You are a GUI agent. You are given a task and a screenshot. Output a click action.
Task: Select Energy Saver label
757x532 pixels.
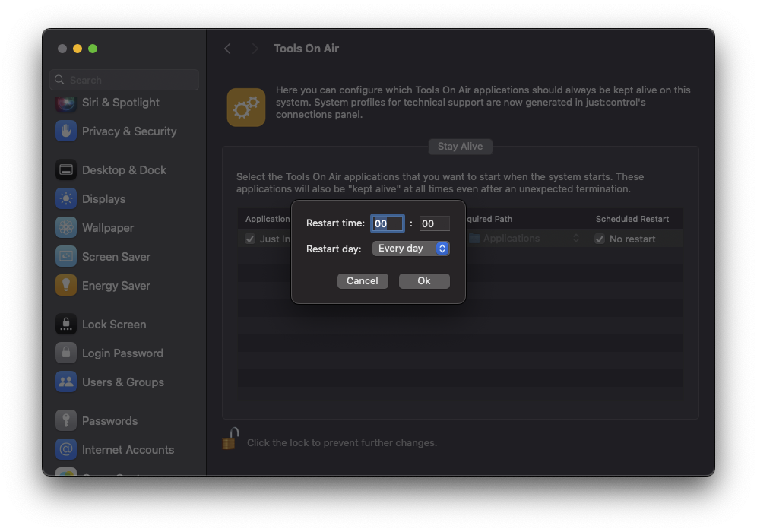[x=116, y=286]
